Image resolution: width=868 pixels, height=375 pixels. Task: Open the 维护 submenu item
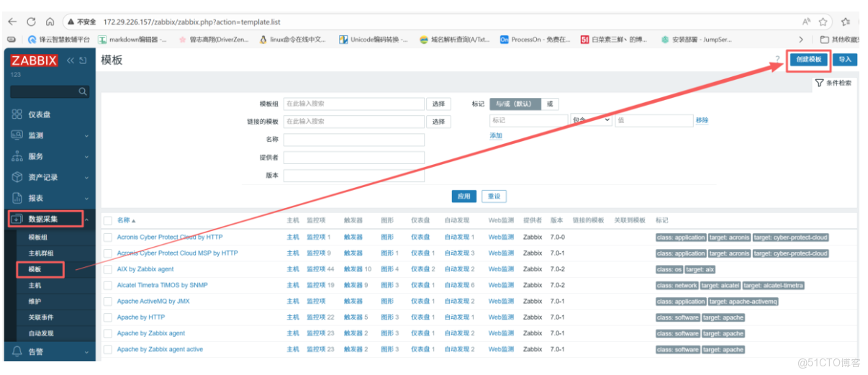[35, 302]
